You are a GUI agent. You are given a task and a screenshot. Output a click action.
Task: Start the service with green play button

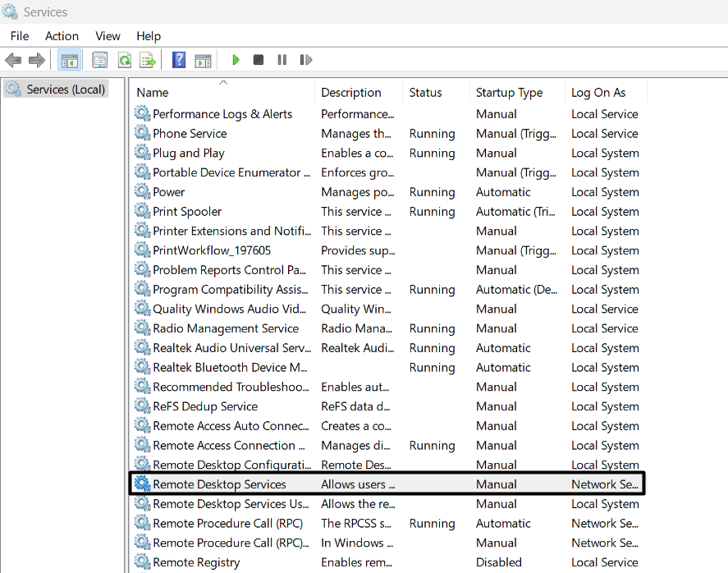pos(236,60)
